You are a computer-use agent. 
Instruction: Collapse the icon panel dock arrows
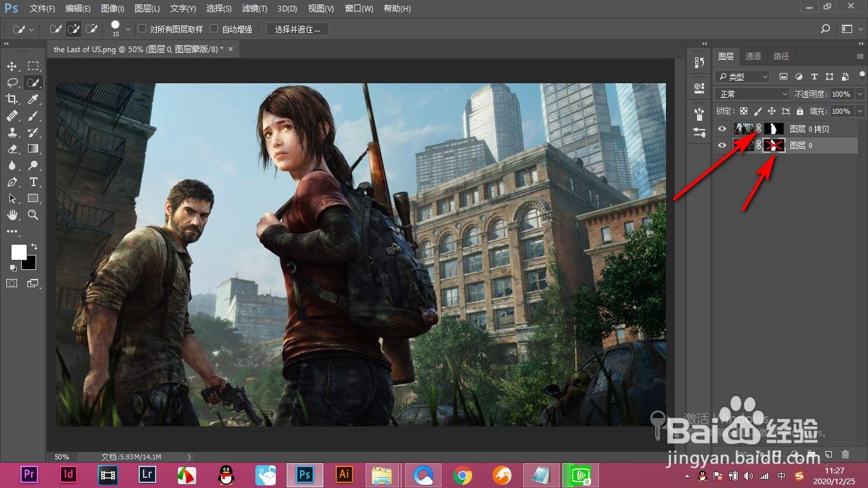tap(705, 44)
